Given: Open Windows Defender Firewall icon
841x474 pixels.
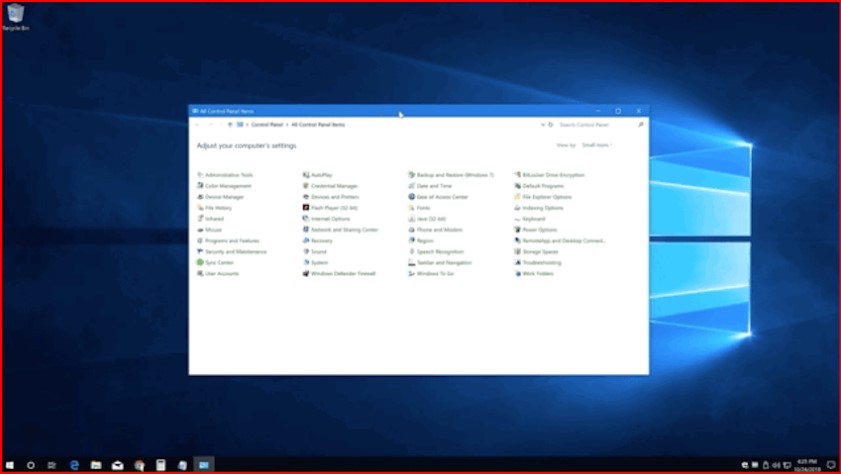Looking at the screenshot, I should click(306, 273).
